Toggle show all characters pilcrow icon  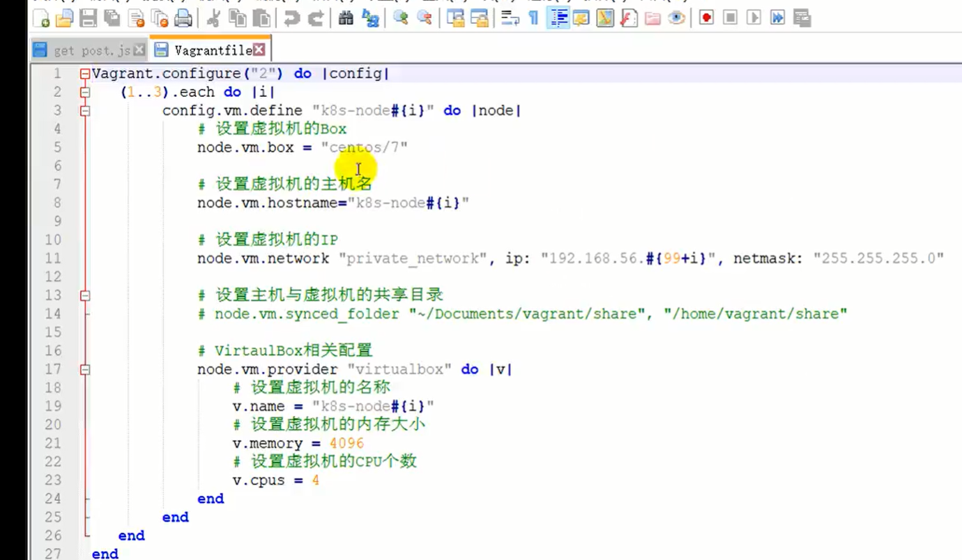pyautogui.click(x=534, y=18)
